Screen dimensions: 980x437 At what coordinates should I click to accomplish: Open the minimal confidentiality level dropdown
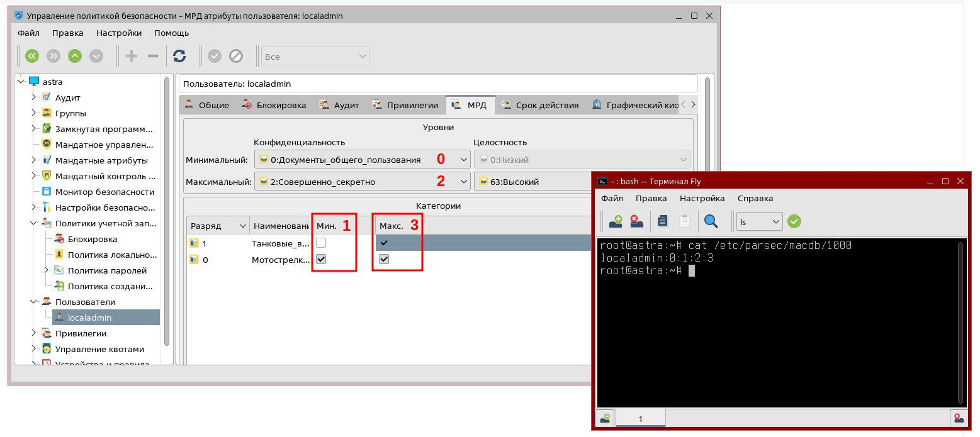[x=362, y=160]
